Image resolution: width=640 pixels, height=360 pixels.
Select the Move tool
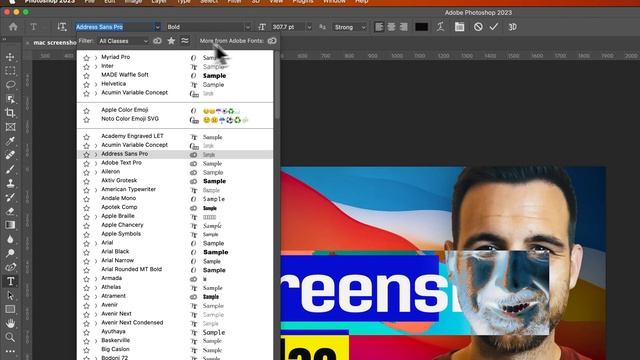[11, 57]
